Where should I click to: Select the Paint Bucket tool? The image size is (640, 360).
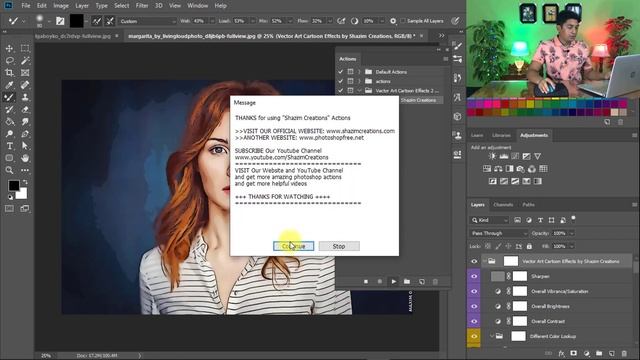[9, 122]
